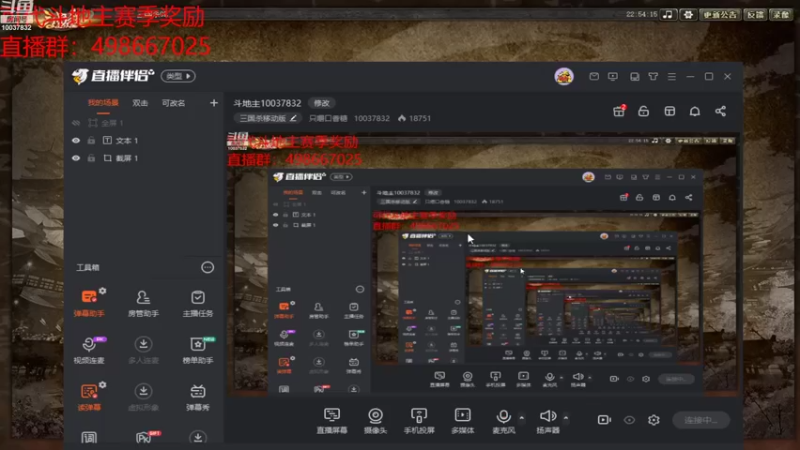Open the 词 lyrics tool icon
The image size is (800, 450).
coord(89,437)
